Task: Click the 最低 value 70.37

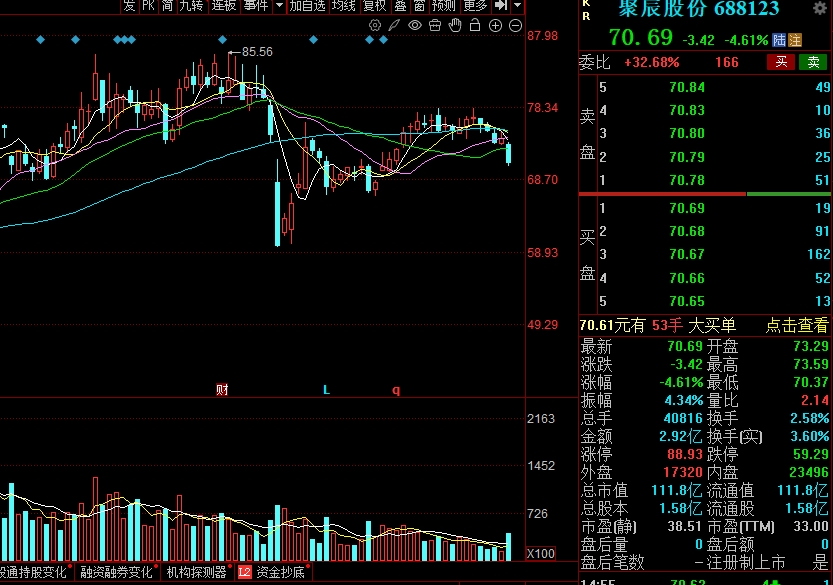Action: [810, 383]
